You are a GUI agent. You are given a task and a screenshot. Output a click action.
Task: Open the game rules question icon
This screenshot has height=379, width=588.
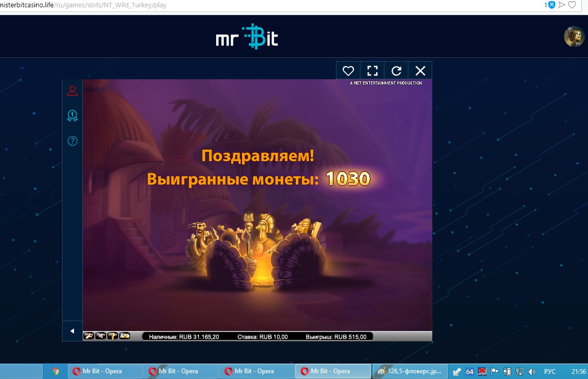(112, 336)
